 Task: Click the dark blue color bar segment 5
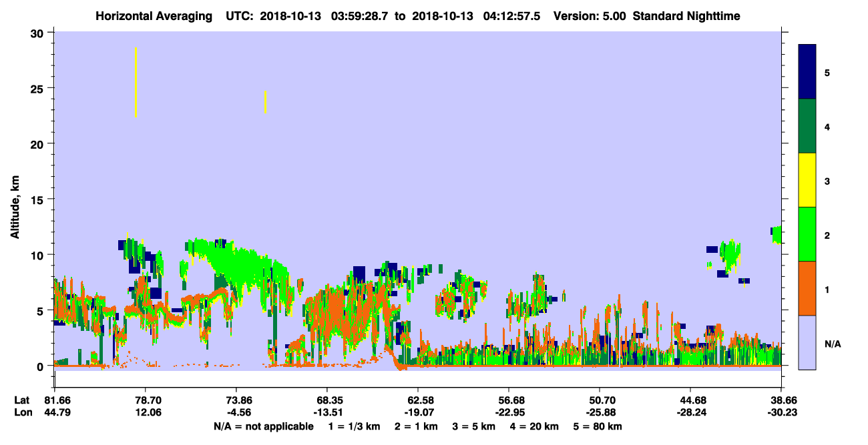807,72
